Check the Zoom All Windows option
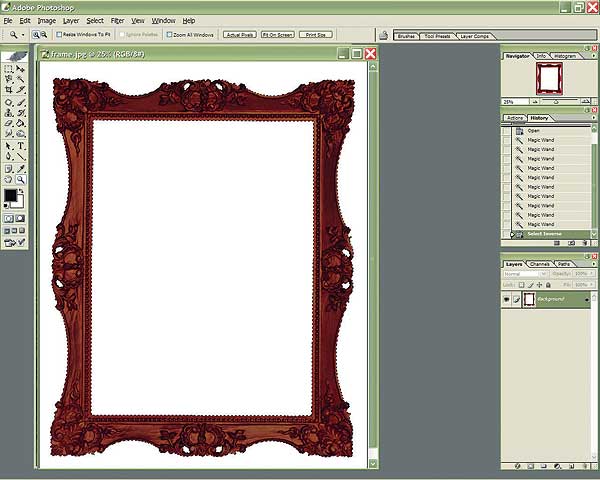The width and height of the screenshot is (600, 480). 170,34
